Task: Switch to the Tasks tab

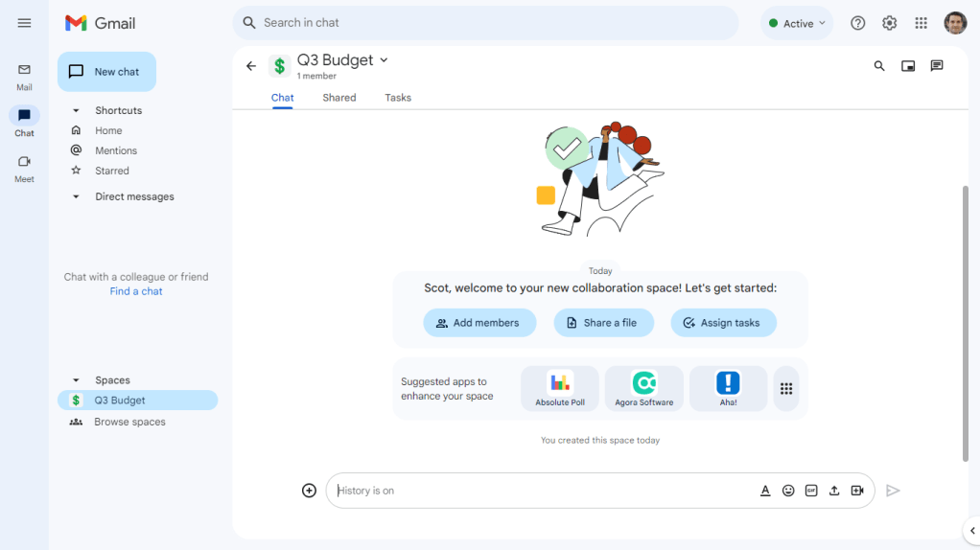Action: click(x=398, y=98)
